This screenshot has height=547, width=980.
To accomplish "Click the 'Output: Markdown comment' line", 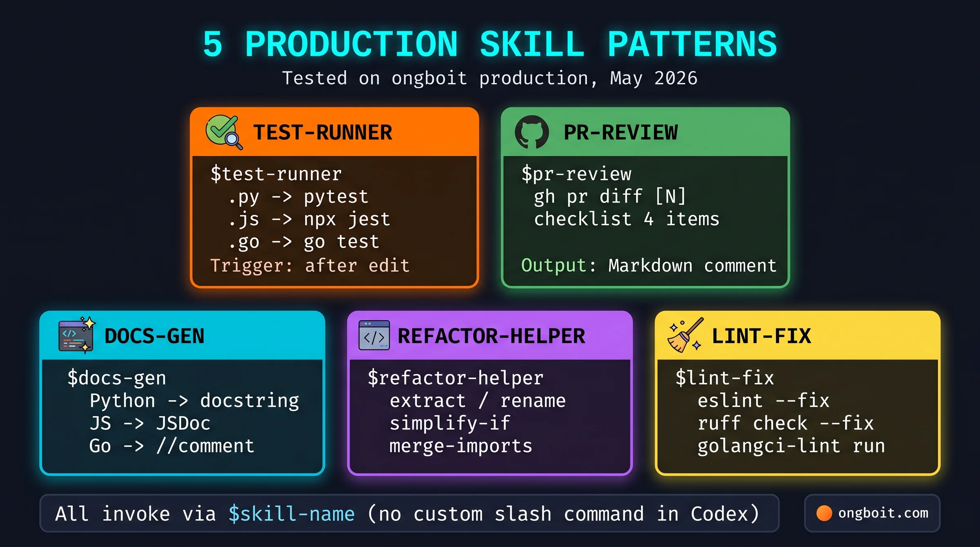I will pyautogui.click(x=649, y=266).
